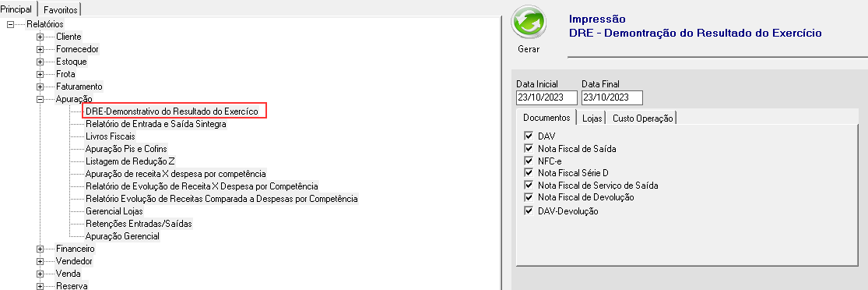Collapse the Apuração tree node

tap(40, 99)
